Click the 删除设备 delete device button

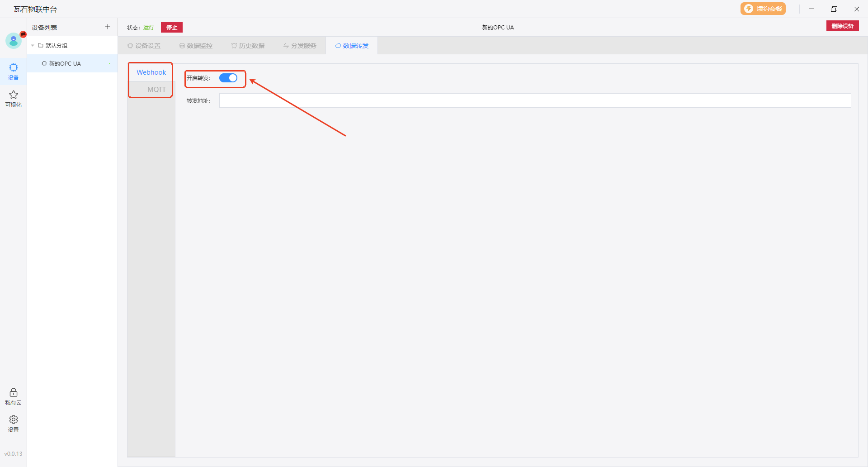(842, 26)
